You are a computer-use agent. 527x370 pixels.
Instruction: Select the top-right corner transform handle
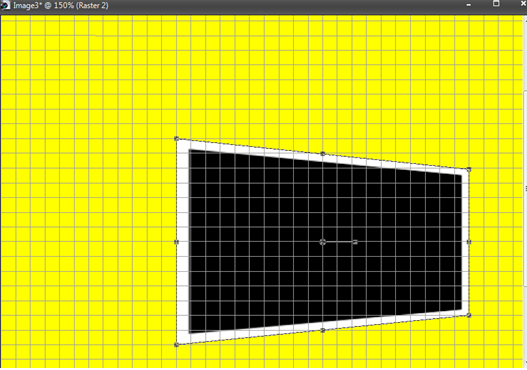469,170
